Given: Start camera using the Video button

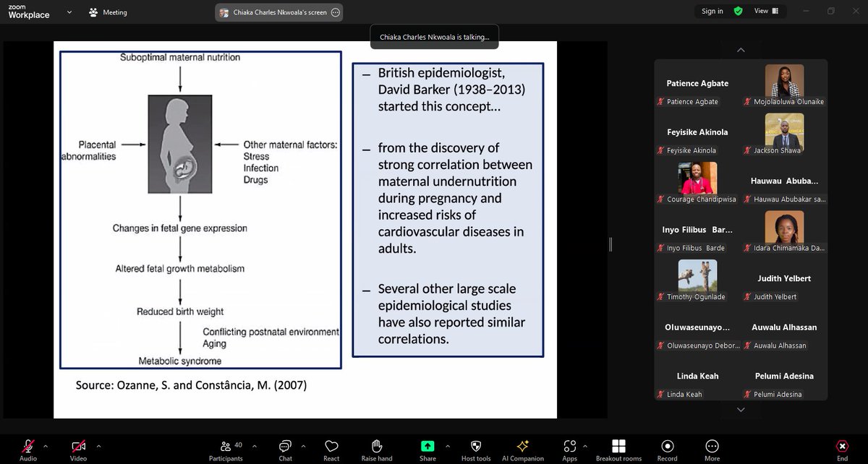Looking at the screenshot, I should pyautogui.click(x=78, y=450).
